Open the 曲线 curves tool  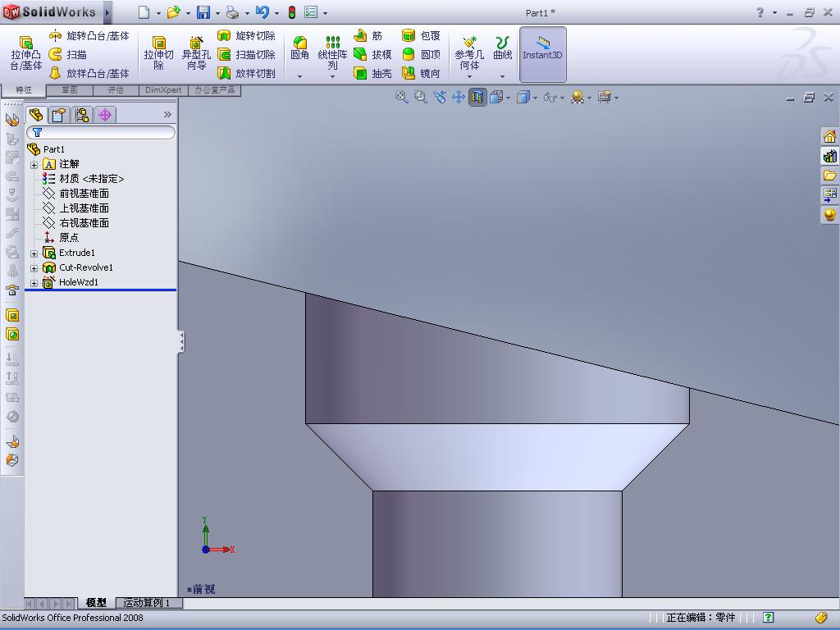tap(503, 48)
